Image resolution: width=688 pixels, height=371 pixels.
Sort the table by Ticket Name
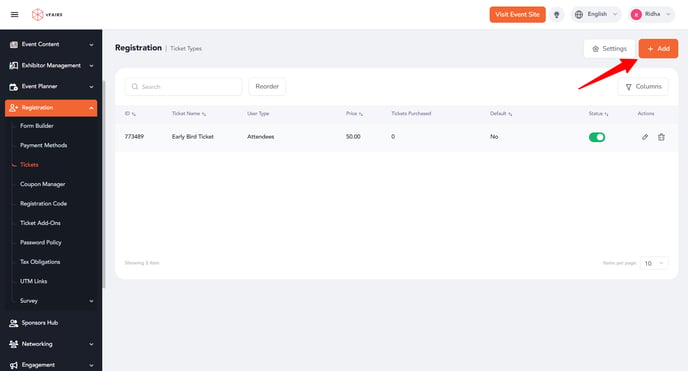[x=189, y=114]
